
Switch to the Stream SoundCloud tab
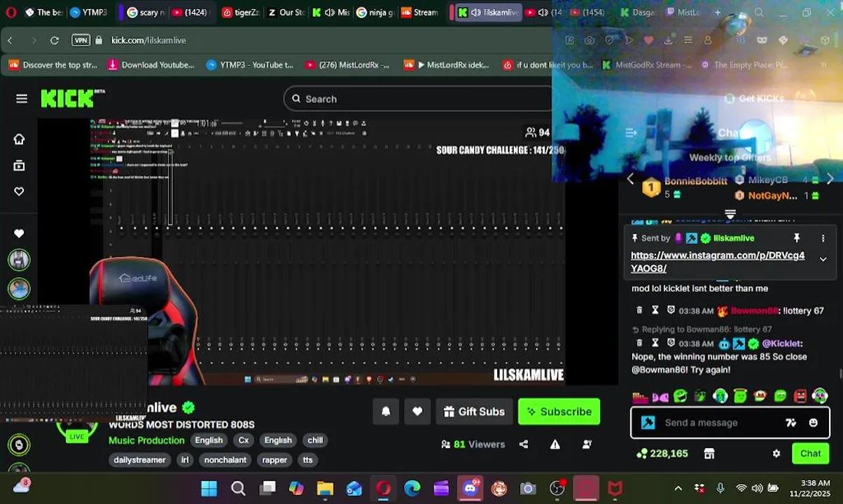point(420,13)
